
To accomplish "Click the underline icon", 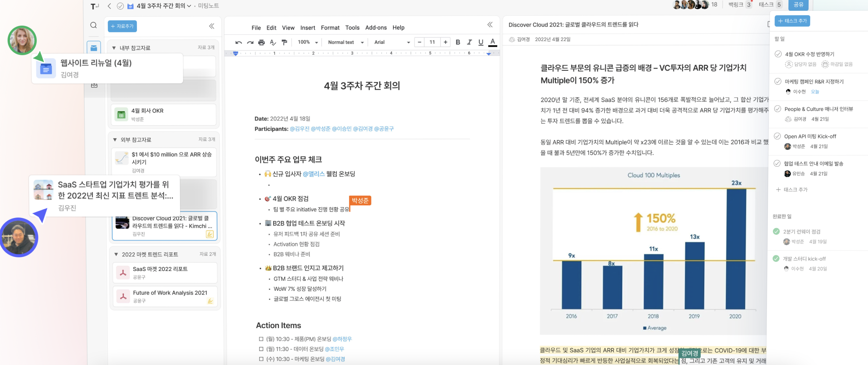I will tap(480, 42).
